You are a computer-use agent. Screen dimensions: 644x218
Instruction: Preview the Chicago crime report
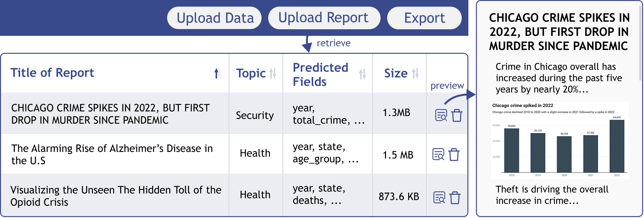tap(441, 115)
